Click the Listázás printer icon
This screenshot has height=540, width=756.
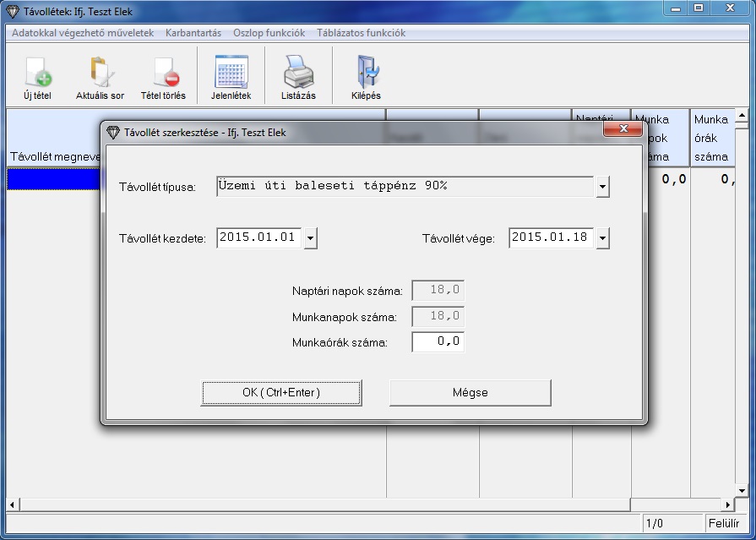point(298,73)
